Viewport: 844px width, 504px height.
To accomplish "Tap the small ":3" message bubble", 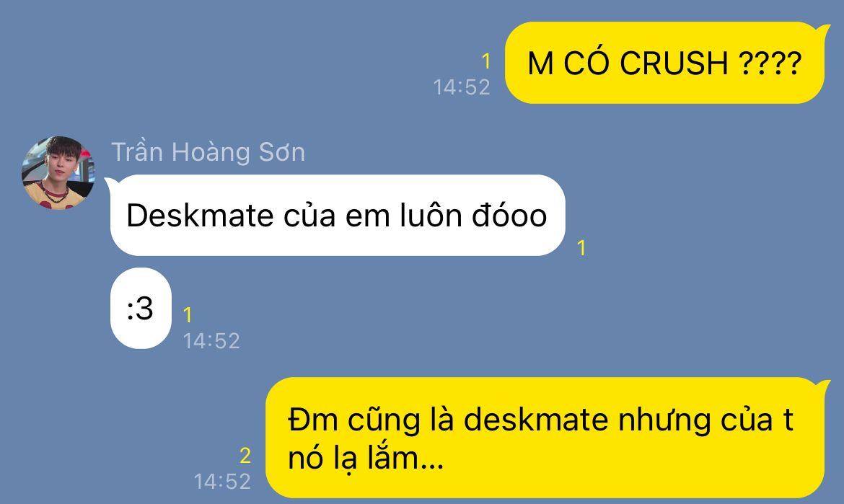I will point(141,308).
